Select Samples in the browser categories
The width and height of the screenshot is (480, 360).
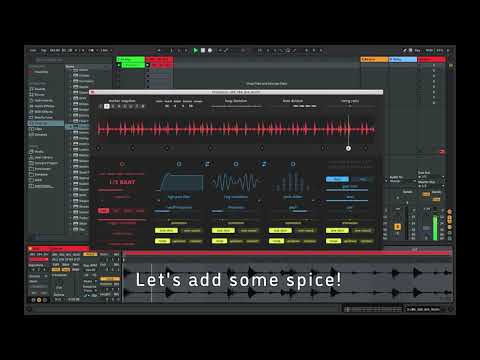pos(39,134)
